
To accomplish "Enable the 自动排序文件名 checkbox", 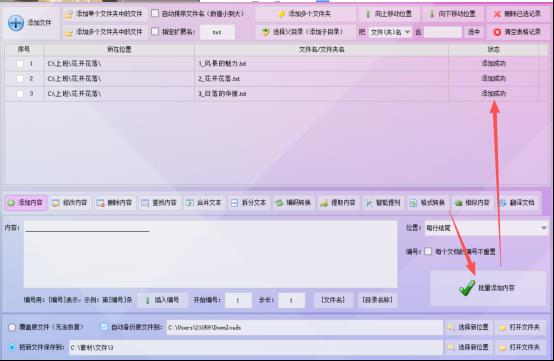I will (155, 13).
